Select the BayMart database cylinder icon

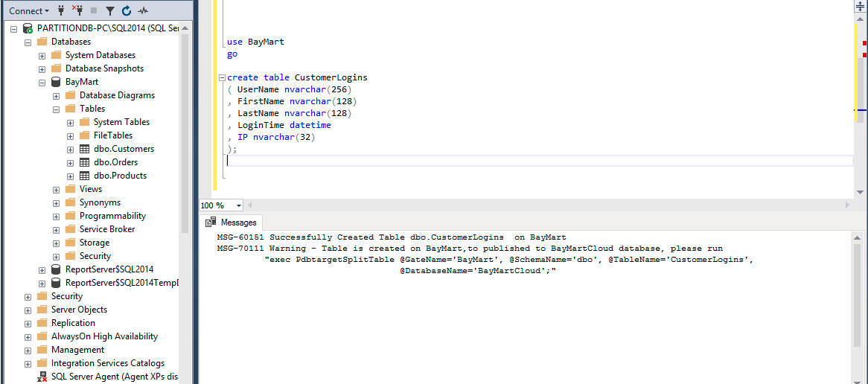click(x=56, y=82)
